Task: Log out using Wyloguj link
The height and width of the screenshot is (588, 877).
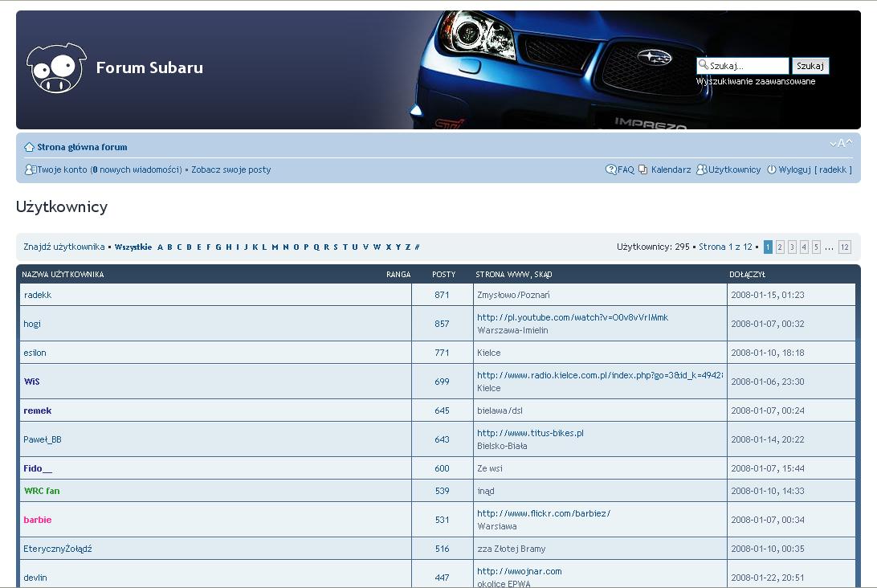Action: coord(793,169)
